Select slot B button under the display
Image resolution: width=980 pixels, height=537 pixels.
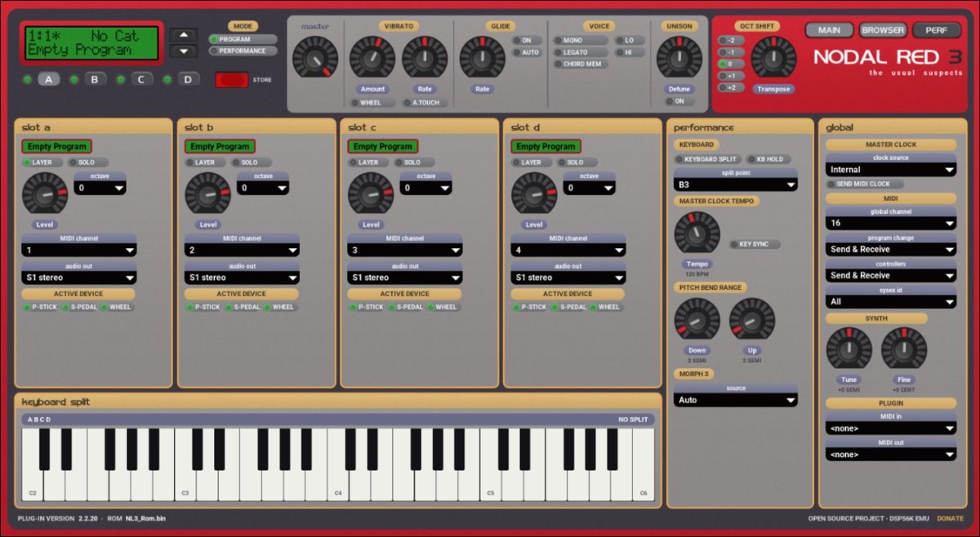(96, 79)
